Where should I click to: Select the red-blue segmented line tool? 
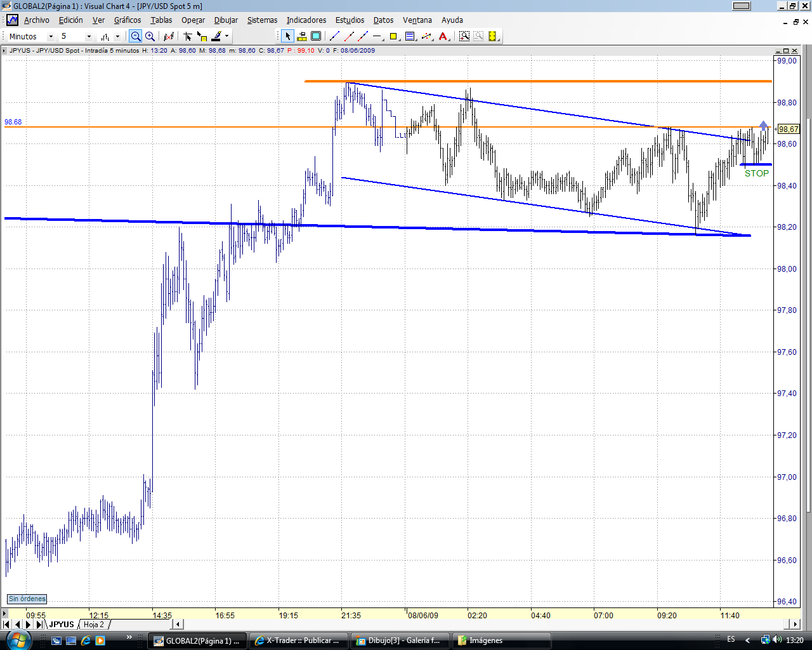(x=363, y=36)
